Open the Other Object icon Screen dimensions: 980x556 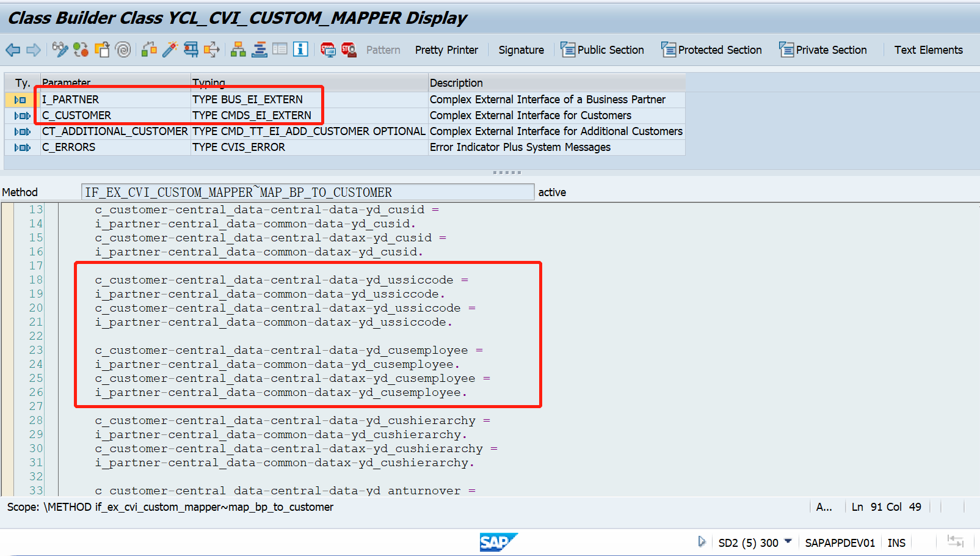102,49
